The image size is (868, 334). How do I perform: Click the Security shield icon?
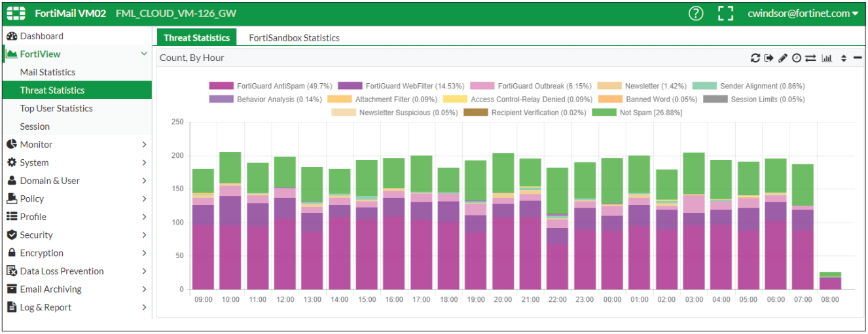pos(11,235)
